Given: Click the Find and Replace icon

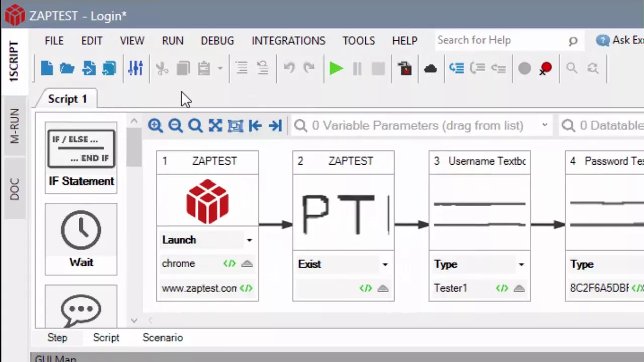Looking at the screenshot, I should (x=593, y=68).
